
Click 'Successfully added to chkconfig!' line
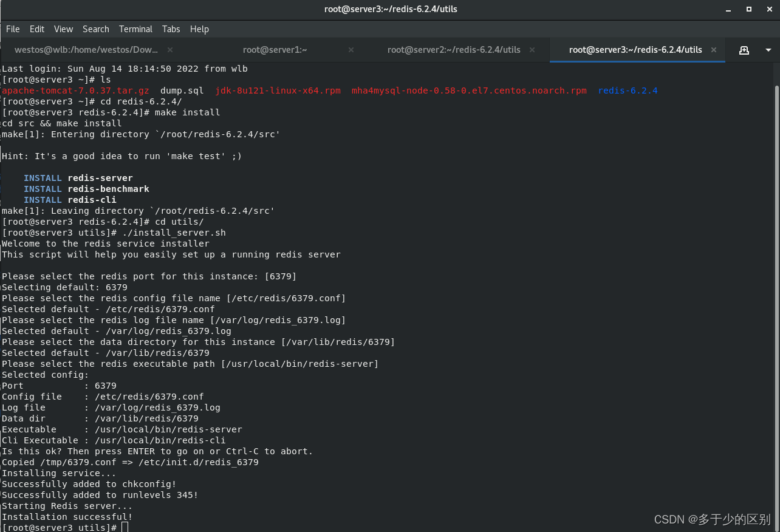pyautogui.click(x=89, y=484)
